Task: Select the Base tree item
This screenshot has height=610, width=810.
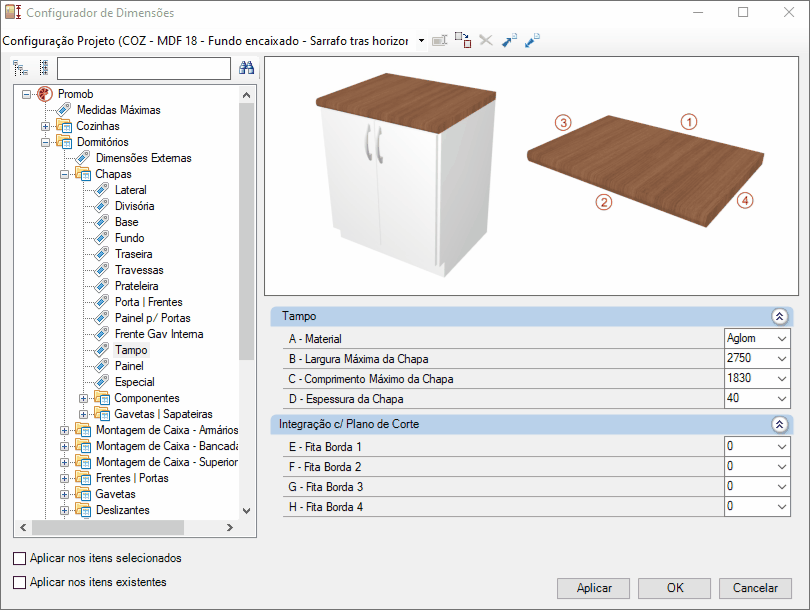Action: [127, 222]
